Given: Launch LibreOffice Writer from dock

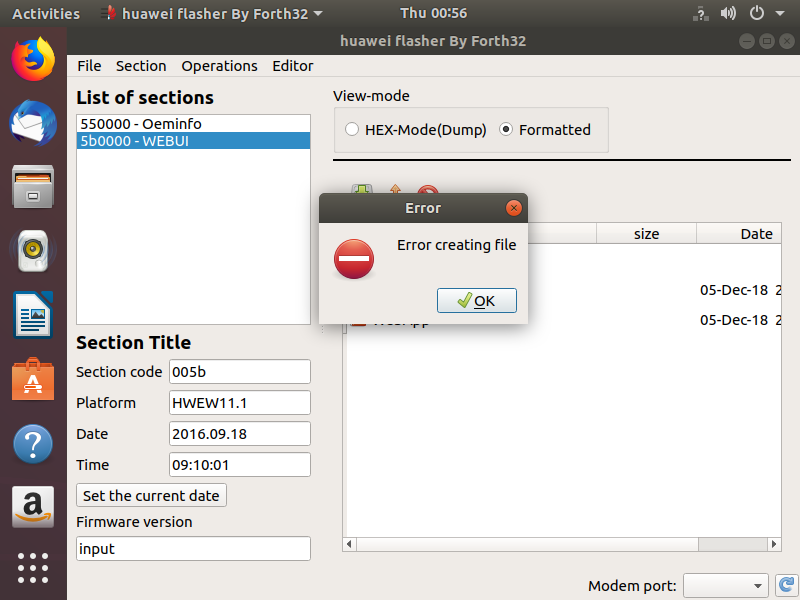Looking at the screenshot, I should pos(33,315).
